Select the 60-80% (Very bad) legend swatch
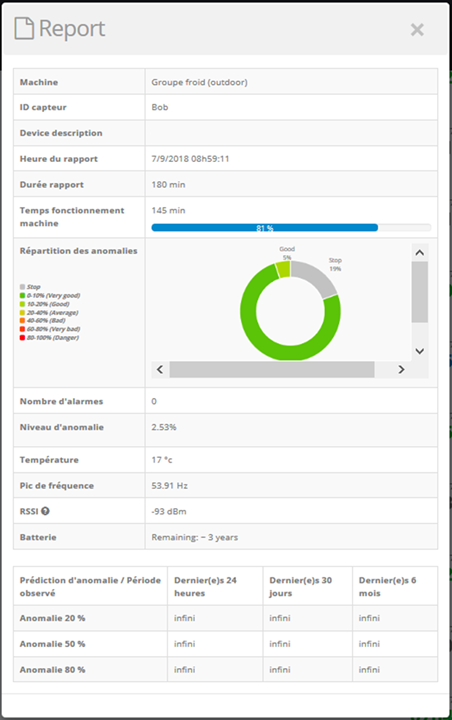452x720 pixels. pyautogui.click(x=22, y=329)
